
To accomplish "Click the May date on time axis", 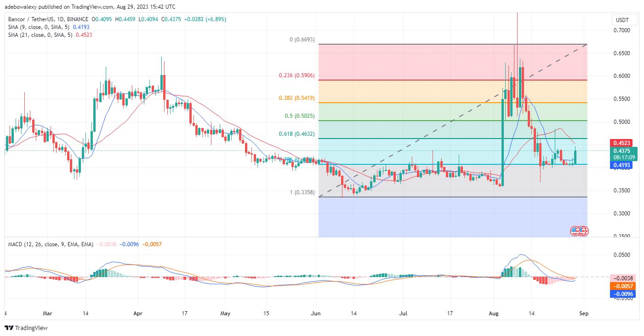I will (225, 313).
